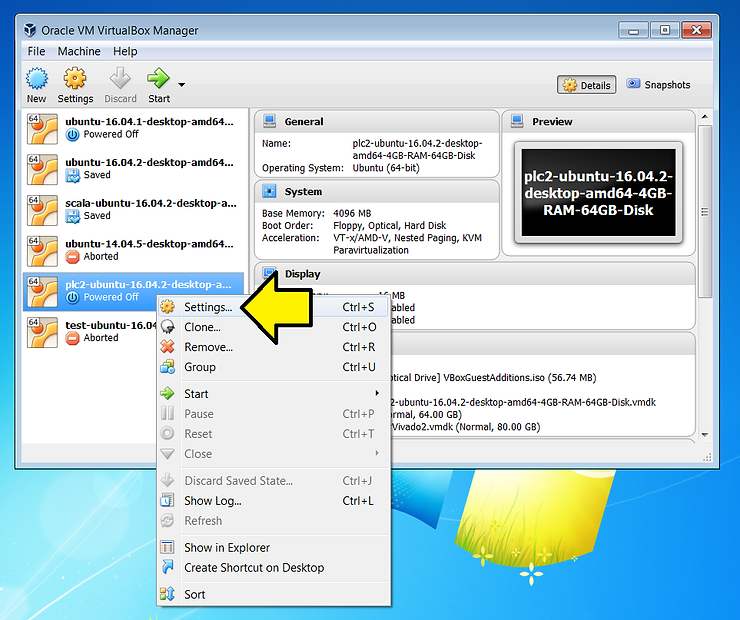This screenshot has height=620, width=740.
Task: Click the Show Log document icon
Action: (167, 500)
